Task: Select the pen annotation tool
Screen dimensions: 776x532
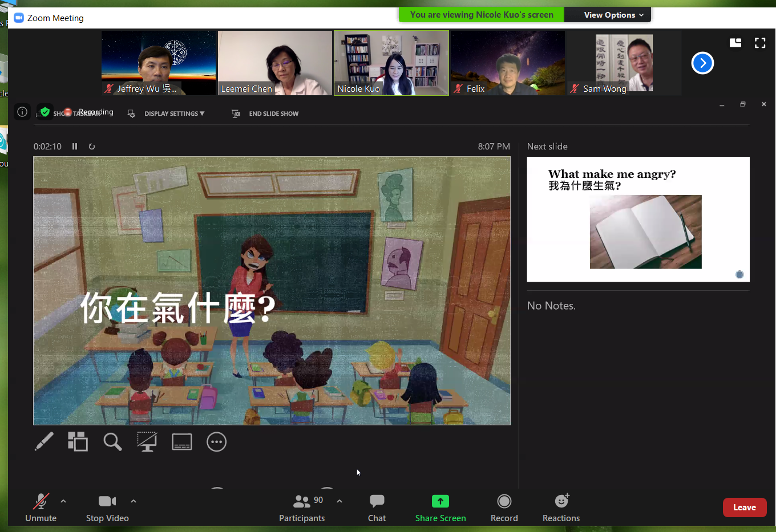Action: pyautogui.click(x=44, y=441)
